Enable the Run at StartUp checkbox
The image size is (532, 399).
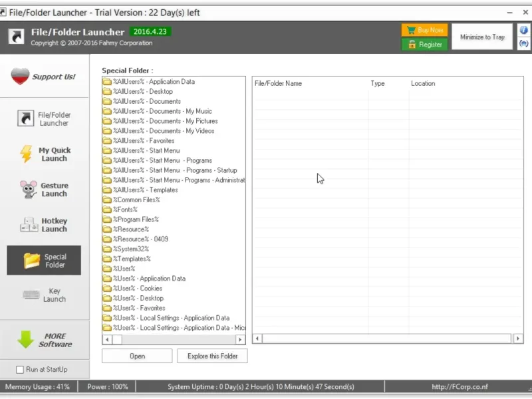tap(20, 370)
